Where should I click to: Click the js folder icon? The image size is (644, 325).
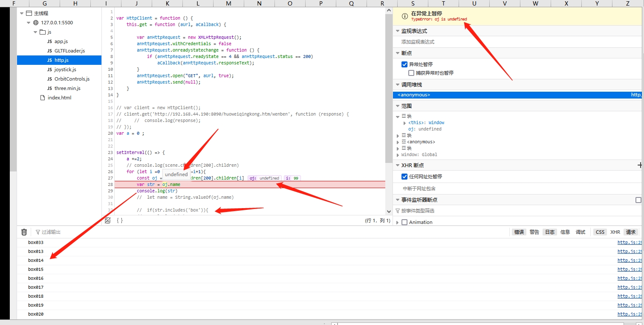coord(42,32)
